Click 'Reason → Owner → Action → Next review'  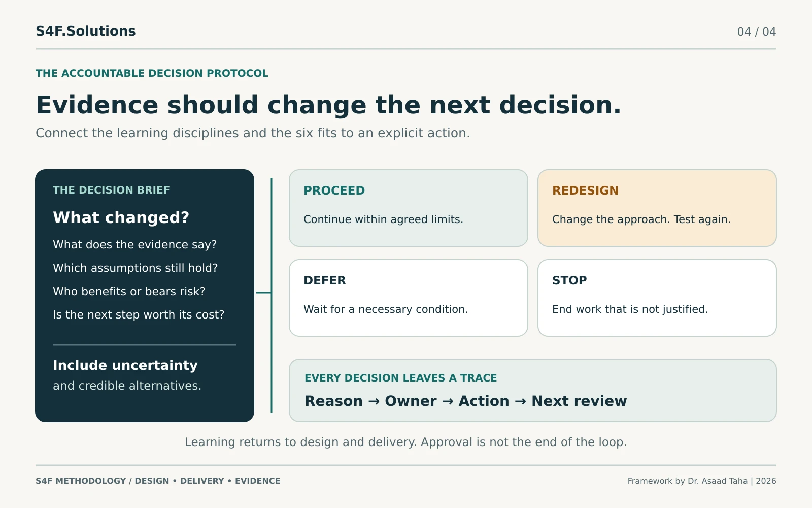point(465,401)
